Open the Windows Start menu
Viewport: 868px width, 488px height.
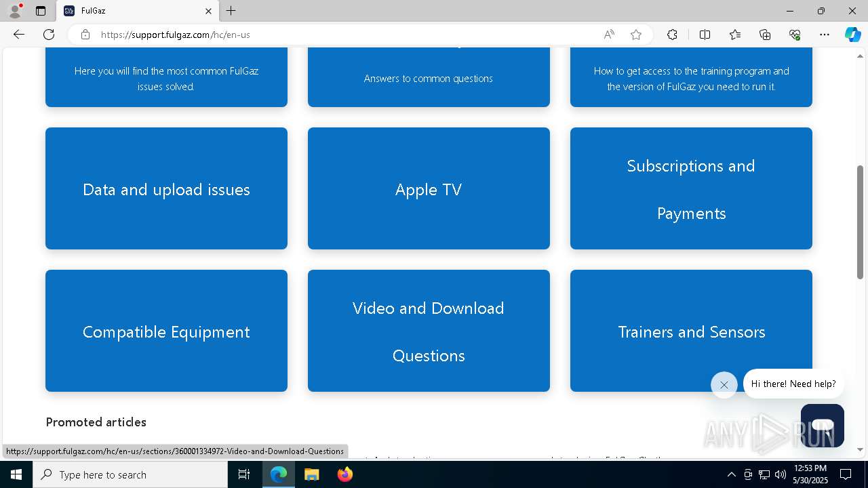click(16, 474)
